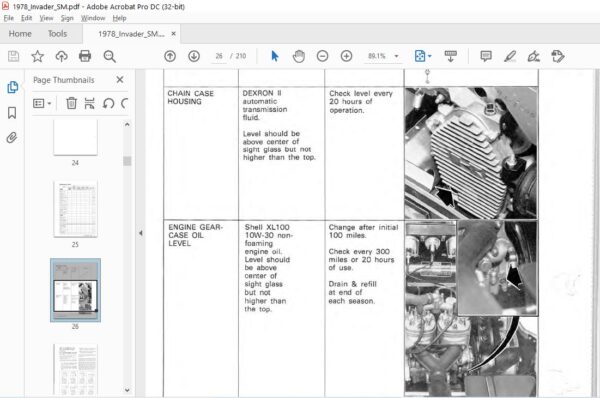
Task: Switch to the Home tab
Action: pos(20,34)
